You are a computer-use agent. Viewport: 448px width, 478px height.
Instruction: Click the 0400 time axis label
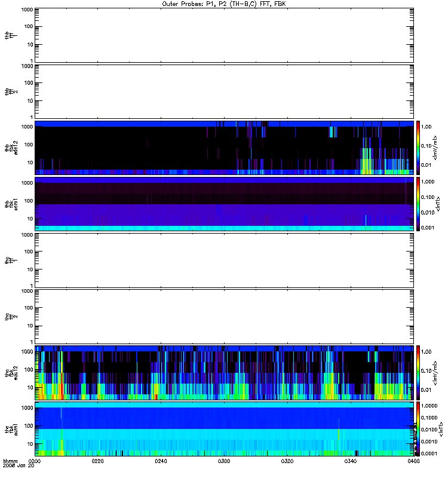pos(413,461)
